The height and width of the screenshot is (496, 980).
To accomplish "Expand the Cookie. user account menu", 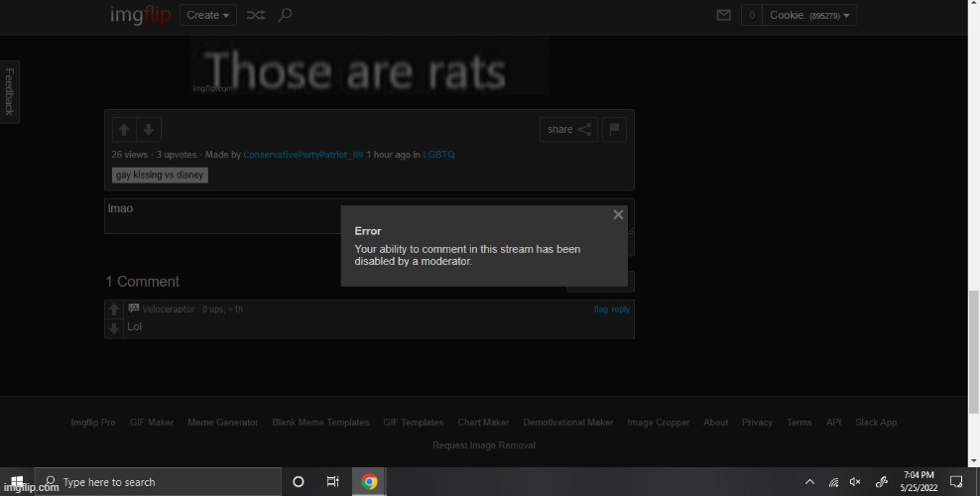I will pyautogui.click(x=809, y=15).
